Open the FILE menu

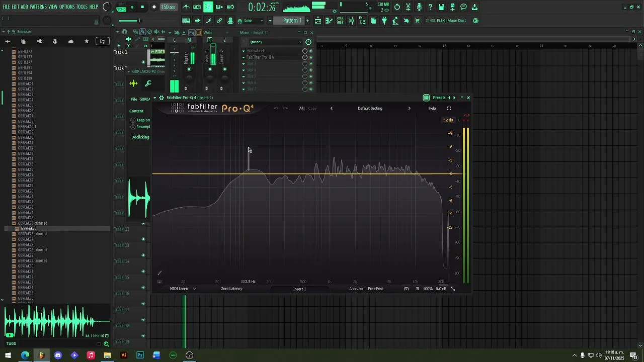pos(7,7)
